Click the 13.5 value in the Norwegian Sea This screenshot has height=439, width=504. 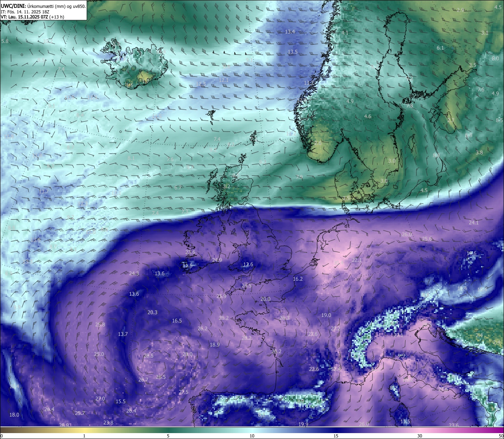click(x=293, y=52)
